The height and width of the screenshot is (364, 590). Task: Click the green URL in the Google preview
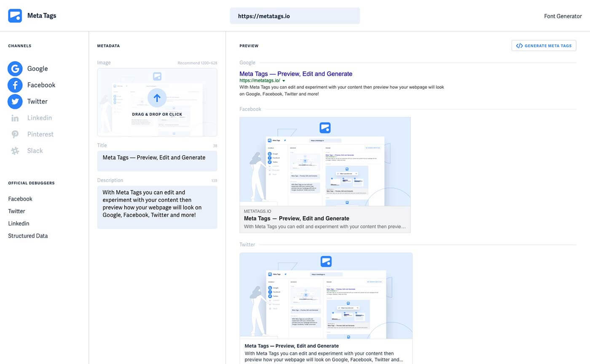click(260, 80)
